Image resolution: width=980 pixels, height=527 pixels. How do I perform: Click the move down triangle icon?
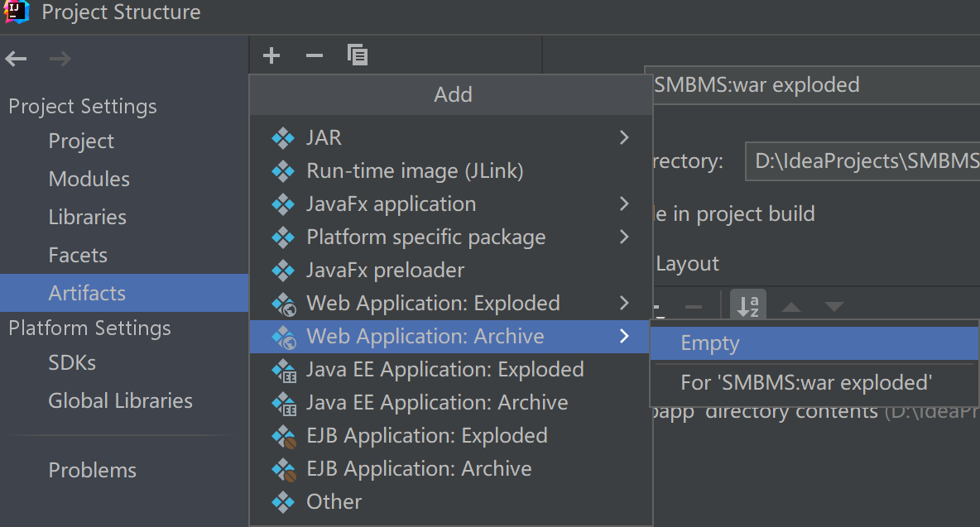[833, 308]
